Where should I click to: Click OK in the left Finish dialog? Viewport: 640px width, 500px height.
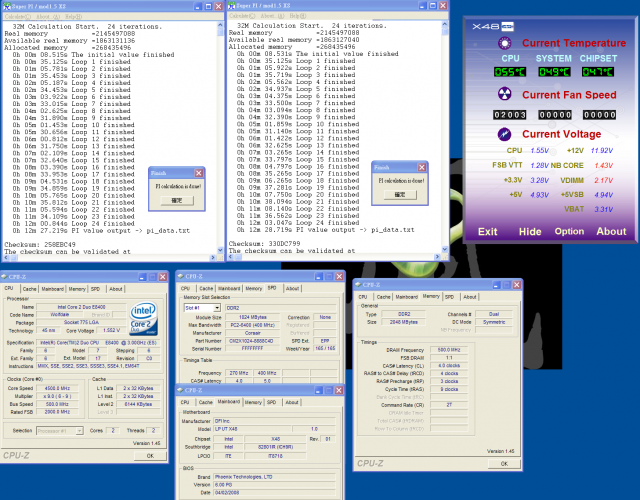[177, 200]
